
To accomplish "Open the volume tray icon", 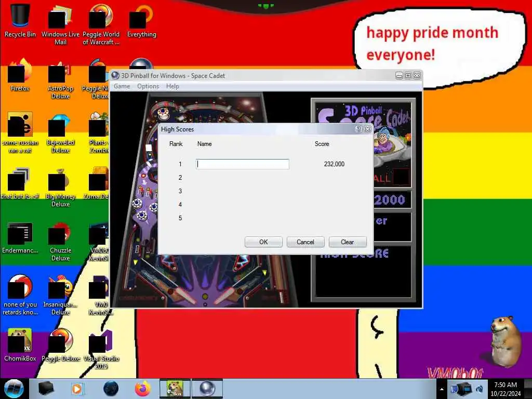I will (x=480, y=389).
